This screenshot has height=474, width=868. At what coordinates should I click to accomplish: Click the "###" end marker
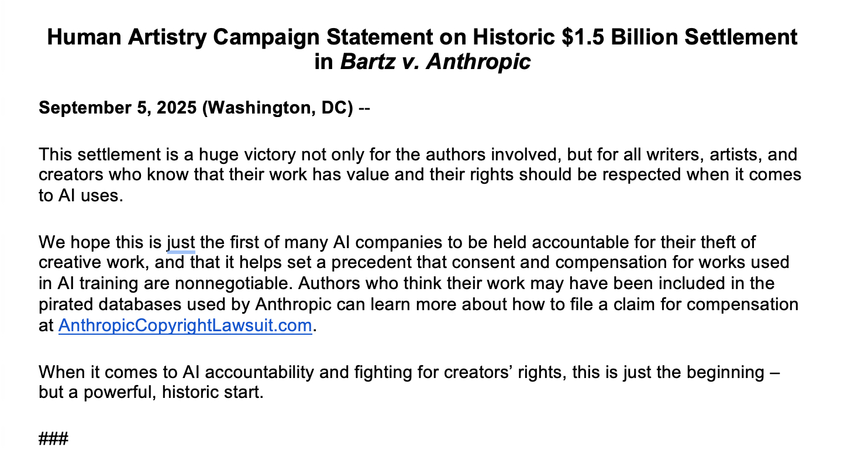pyautogui.click(x=53, y=438)
